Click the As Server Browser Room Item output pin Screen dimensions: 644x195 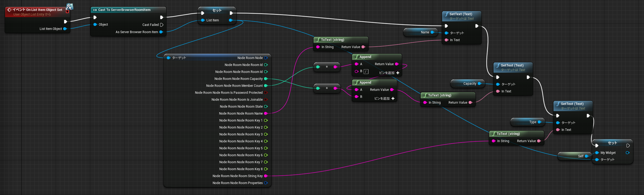(161, 32)
